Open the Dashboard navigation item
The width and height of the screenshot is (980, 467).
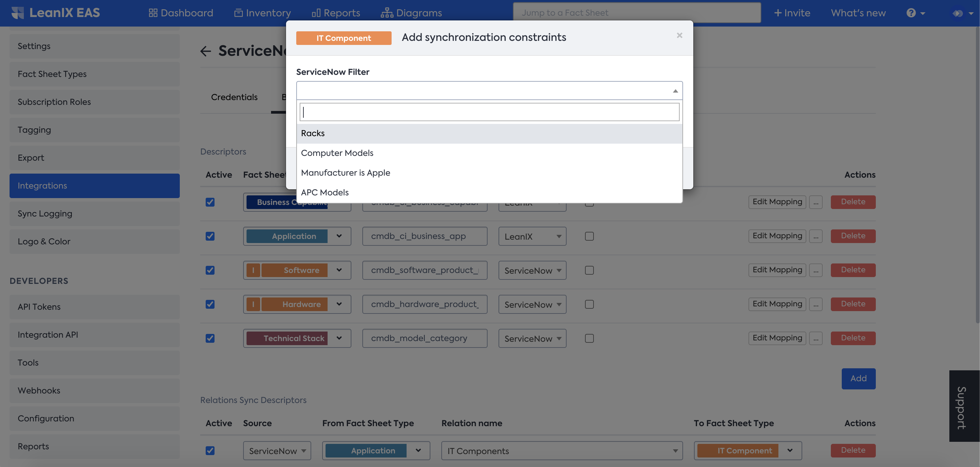(x=181, y=13)
